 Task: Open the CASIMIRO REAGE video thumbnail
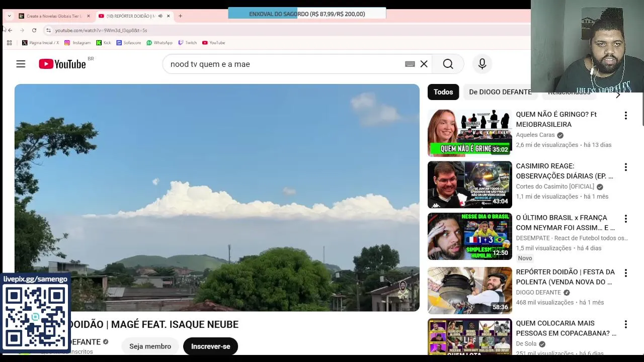coord(470,185)
